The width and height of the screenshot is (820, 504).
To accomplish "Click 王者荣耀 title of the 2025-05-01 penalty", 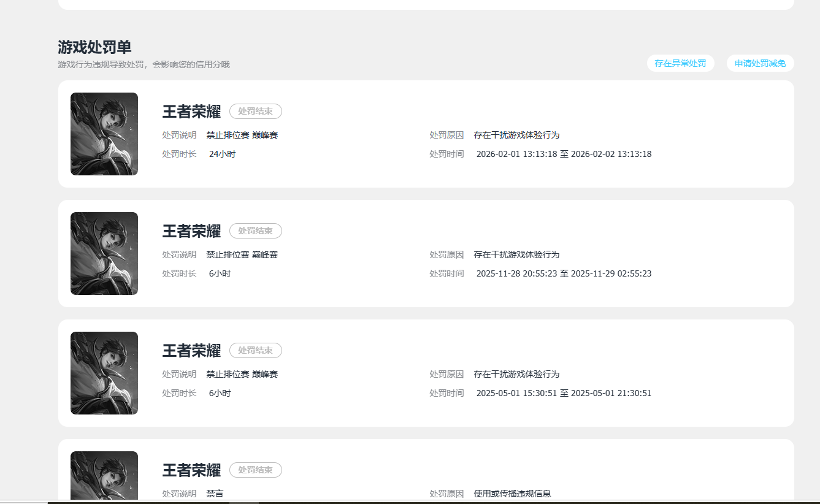I will pyautogui.click(x=191, y=351).
